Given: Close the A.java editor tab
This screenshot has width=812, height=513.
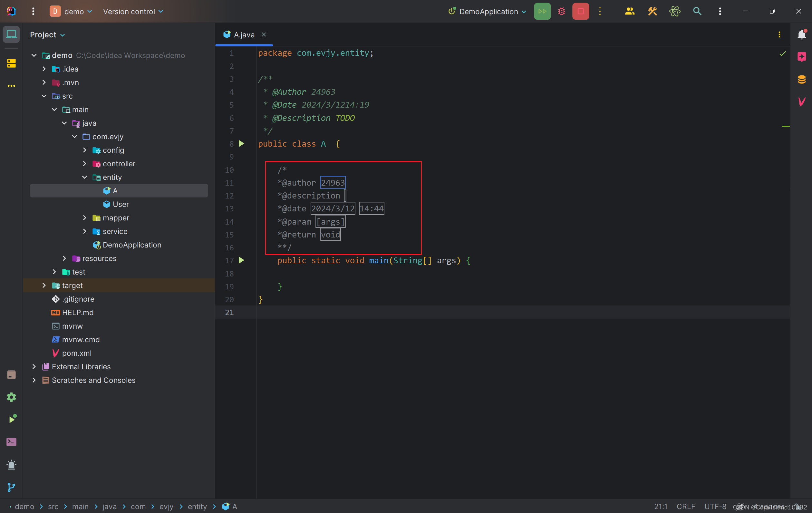Looking at the screenshot, I should 264,34.
